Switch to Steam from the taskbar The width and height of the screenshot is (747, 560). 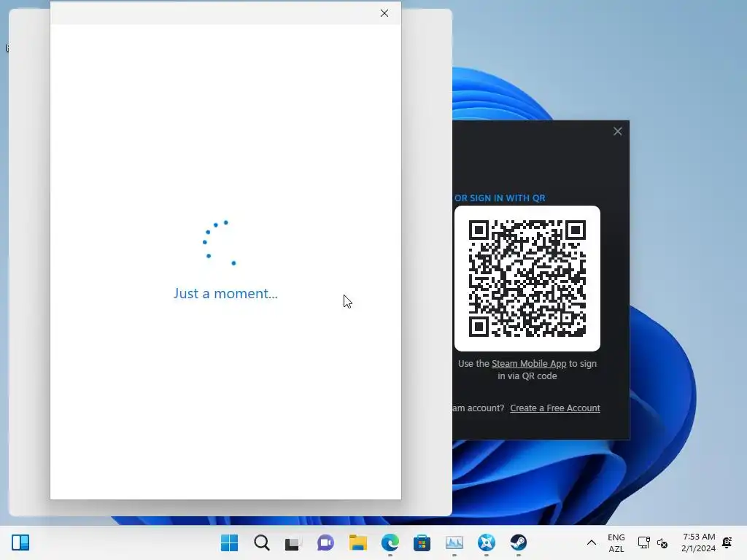tap(519, 542)
